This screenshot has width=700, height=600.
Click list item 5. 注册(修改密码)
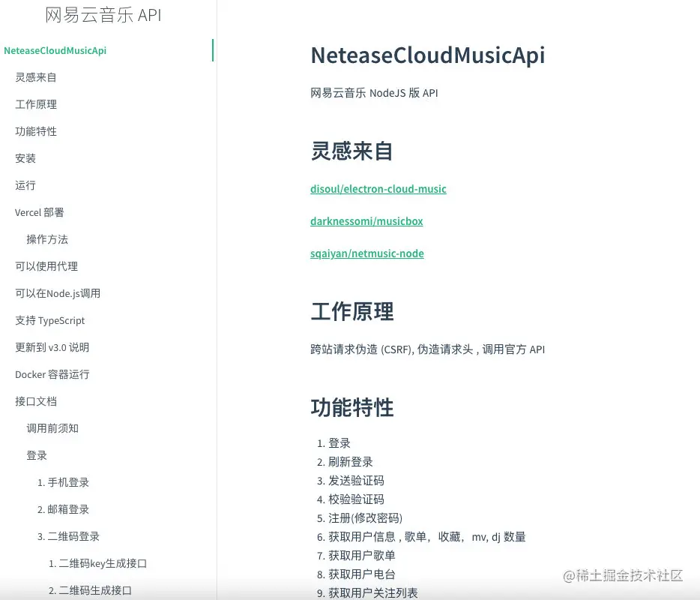click(x=360, y=518)
